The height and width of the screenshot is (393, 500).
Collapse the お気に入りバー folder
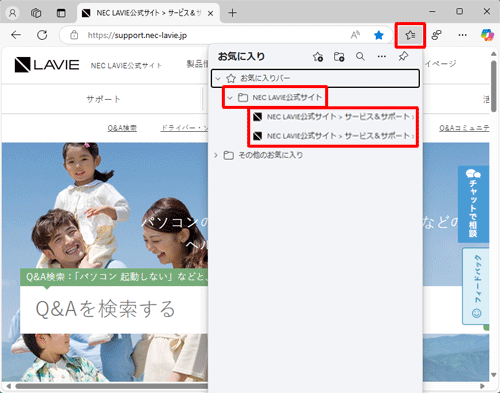pyautogui.click(x=218, y=79)
